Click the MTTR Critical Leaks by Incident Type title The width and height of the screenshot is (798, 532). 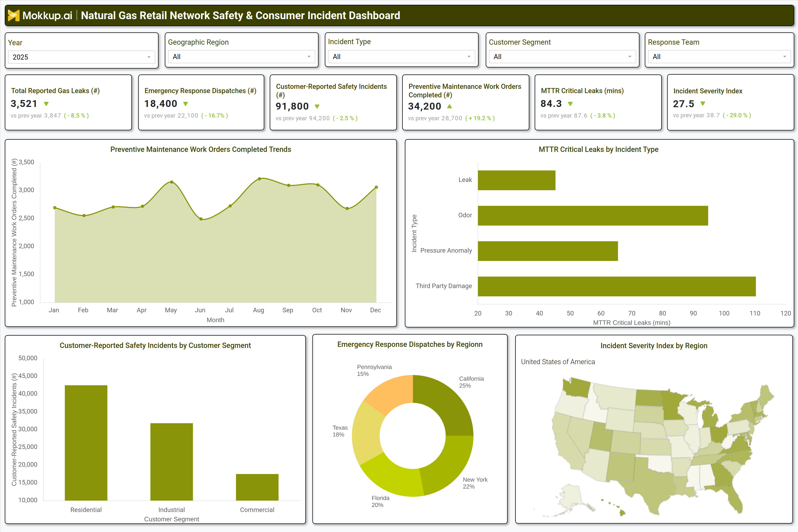coord(598,149)
